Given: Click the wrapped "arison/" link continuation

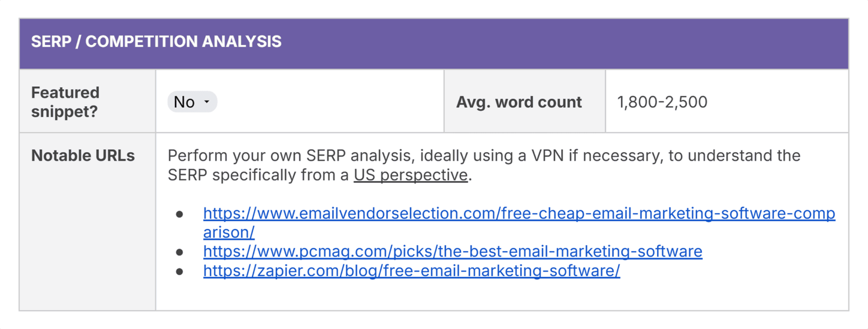Looking at the screenshot, I should (229, 232).
